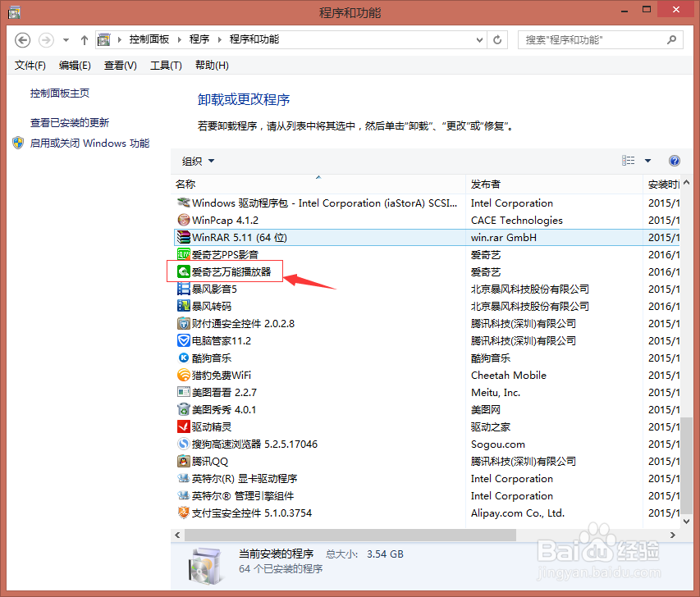The height and width of the screenshot is (597, 700).
Task: Click the vertical scrollbar down arrow
Action: [687, 522]
